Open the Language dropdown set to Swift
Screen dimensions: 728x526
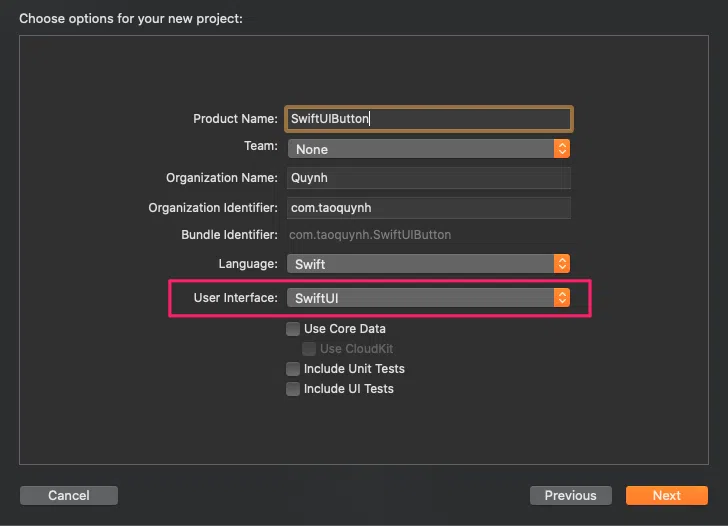pyautogui.click(x=429, y=264)
